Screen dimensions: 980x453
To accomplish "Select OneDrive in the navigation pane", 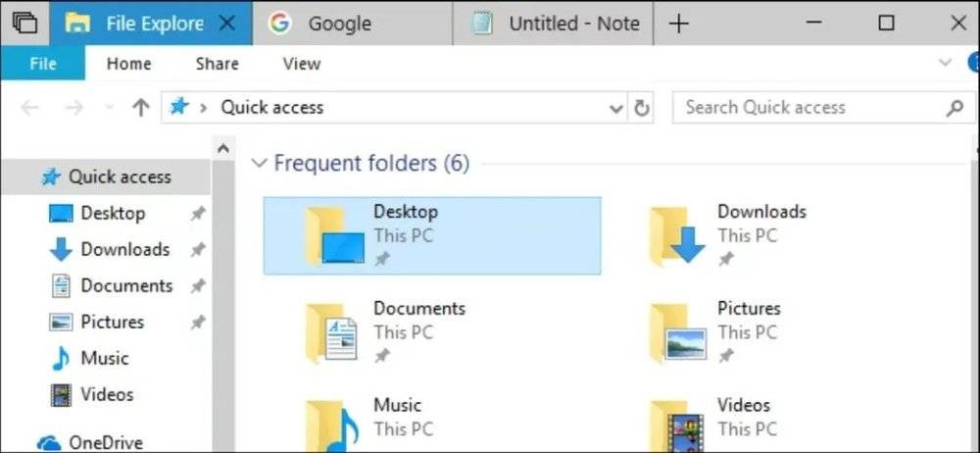I will click(x=106, y=443).
